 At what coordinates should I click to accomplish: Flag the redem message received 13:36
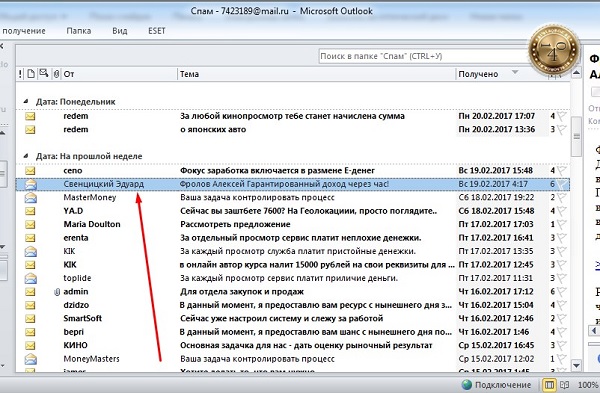click(561, 130)
